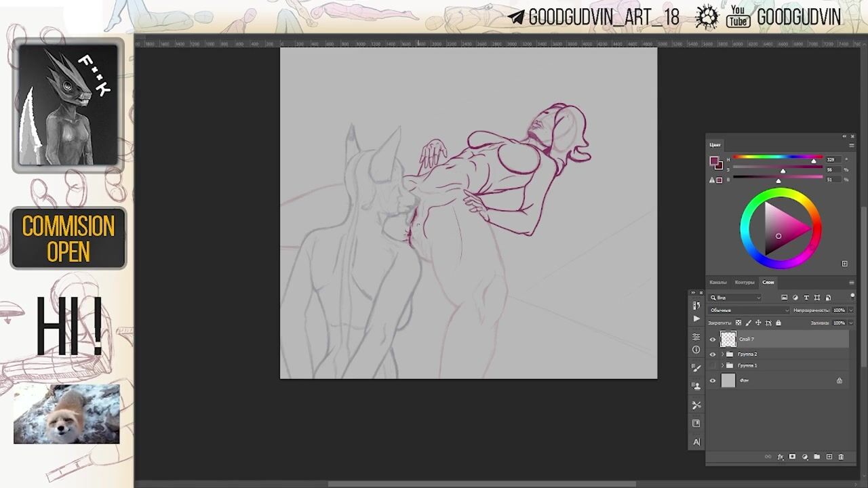Hide the Слой 7 layer
The height and width of the screenshot is (488, 868).
(x=712, y=340)
